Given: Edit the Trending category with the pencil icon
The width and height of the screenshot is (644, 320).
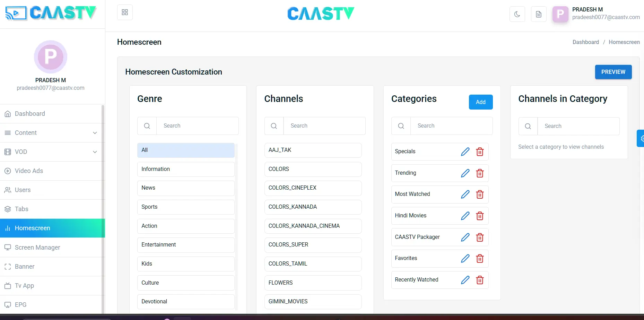Looking at the screenshot, I should 465,173.
